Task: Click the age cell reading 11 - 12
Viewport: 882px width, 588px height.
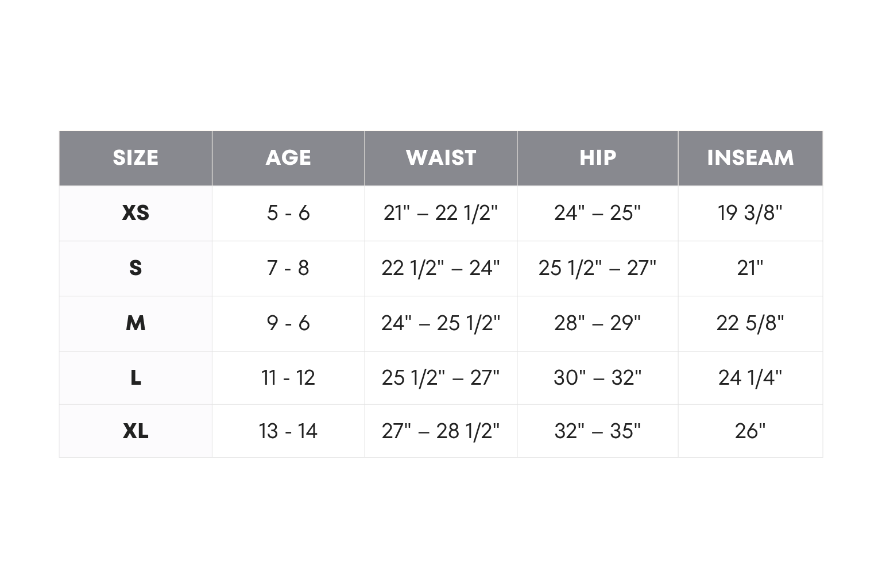Action: [x=288, y=378]
